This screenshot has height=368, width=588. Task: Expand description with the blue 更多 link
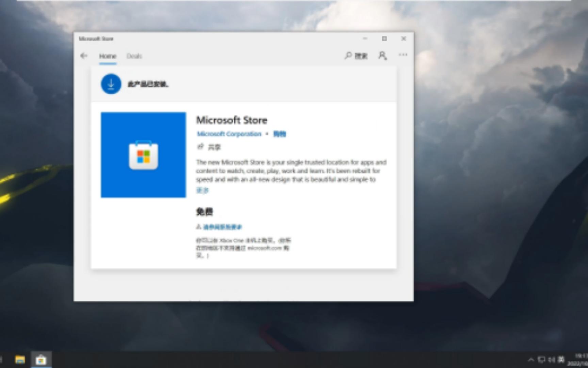click(x=202, y=190)
